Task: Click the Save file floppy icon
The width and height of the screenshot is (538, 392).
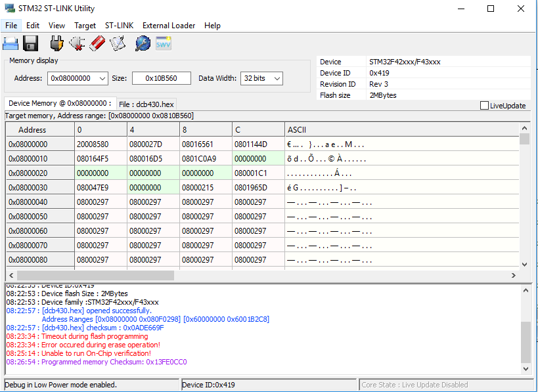Action: [x=30, y=44]
